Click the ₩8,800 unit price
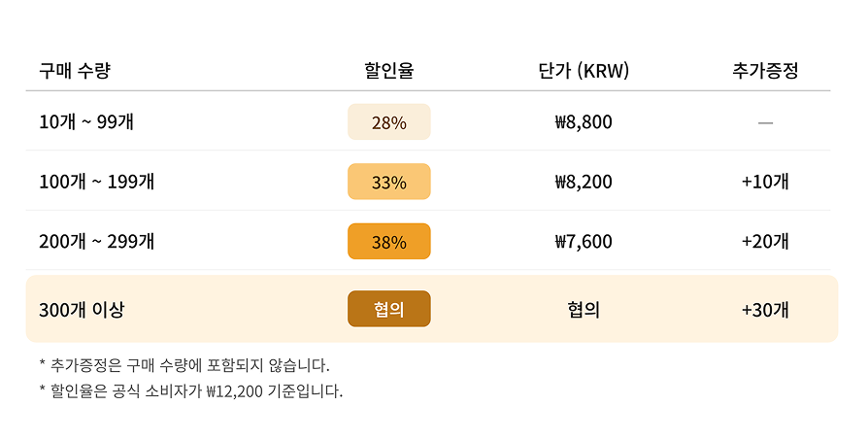The image size is (868, 439). pos(583,122)
